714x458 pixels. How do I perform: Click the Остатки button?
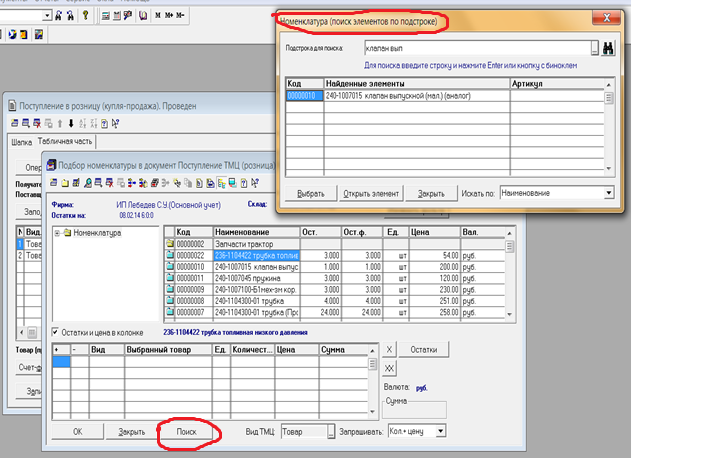424,349
